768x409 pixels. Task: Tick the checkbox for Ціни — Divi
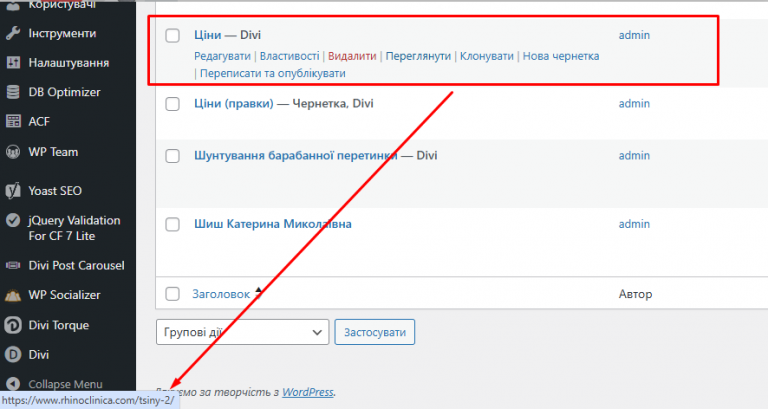pyautogui.click(x=172, y=35)
